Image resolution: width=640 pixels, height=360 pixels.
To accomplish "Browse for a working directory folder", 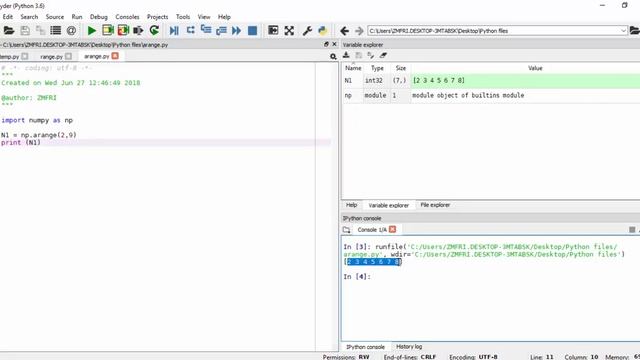I will click(x=635, y=31).
